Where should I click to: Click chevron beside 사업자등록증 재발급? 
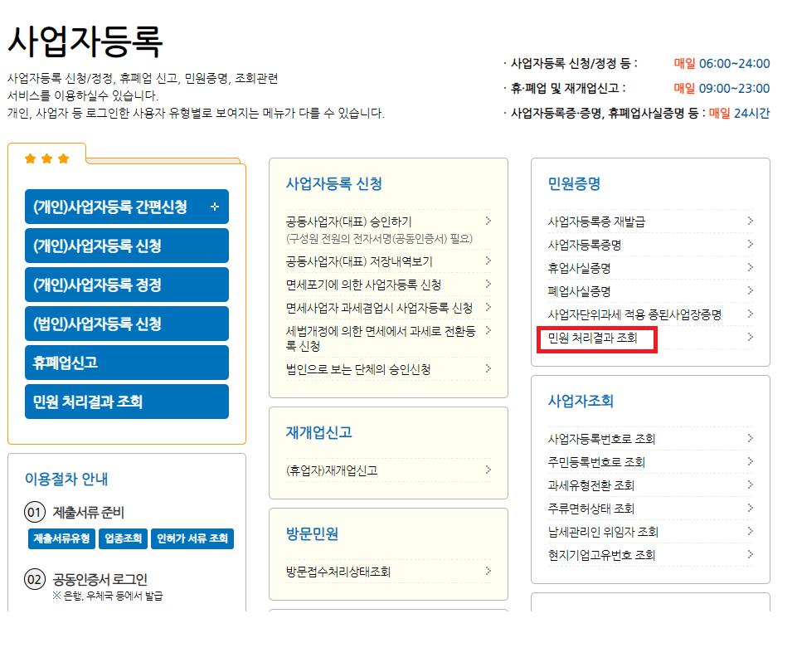pyautogui.click(x=751, y=221)
